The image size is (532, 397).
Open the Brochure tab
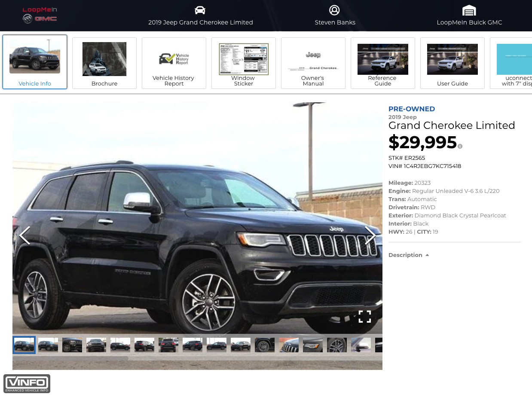[x=104, y=63]
